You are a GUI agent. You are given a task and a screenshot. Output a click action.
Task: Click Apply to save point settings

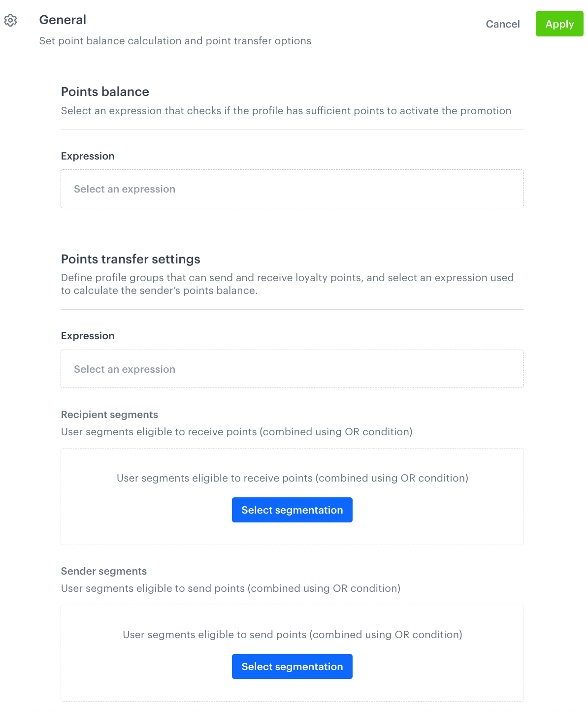coord(559,24)
